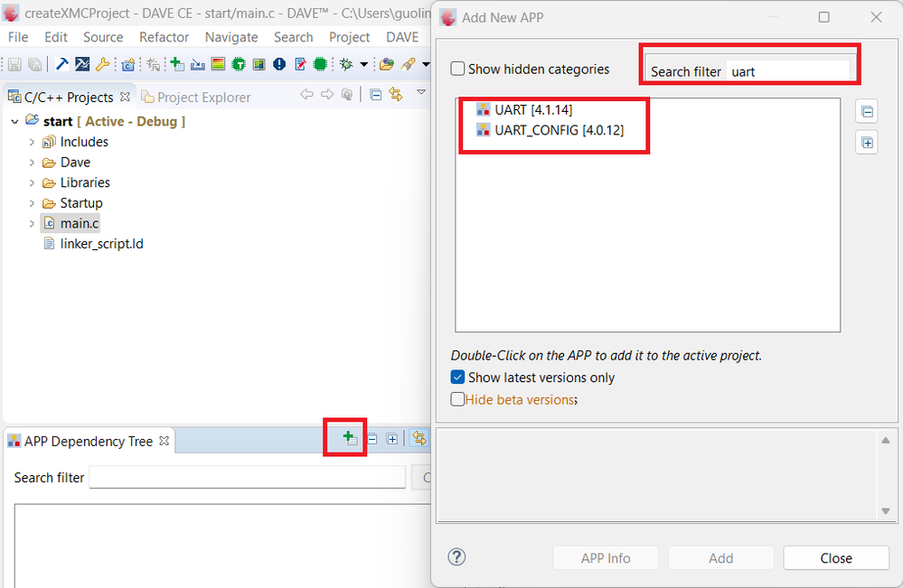
Task: Expand the Includes folder
Action: point(32,142)
